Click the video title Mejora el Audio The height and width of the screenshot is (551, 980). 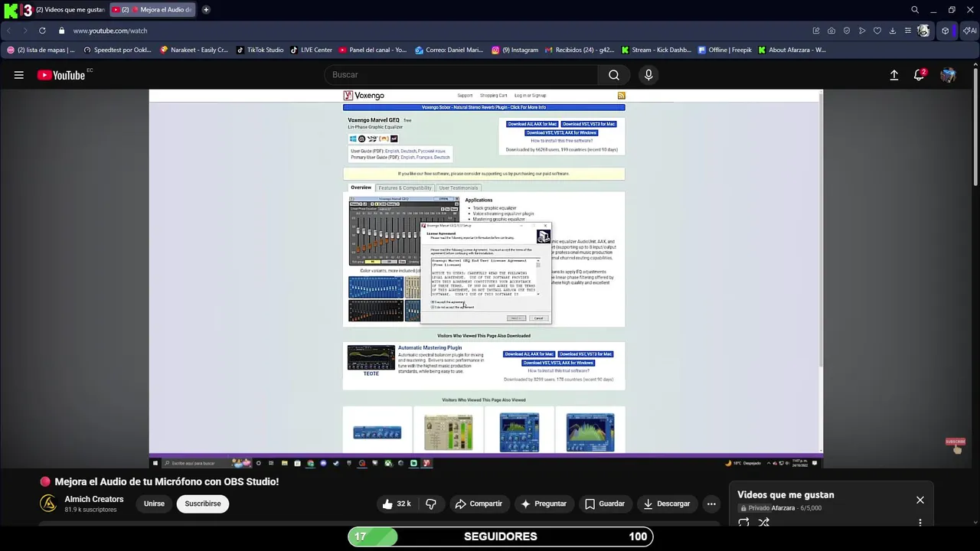(167, 481)
